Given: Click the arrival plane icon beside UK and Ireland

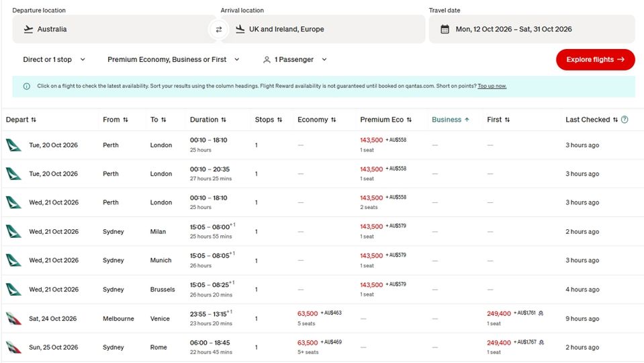Looking at the screenshot, I should coord(240,29).
